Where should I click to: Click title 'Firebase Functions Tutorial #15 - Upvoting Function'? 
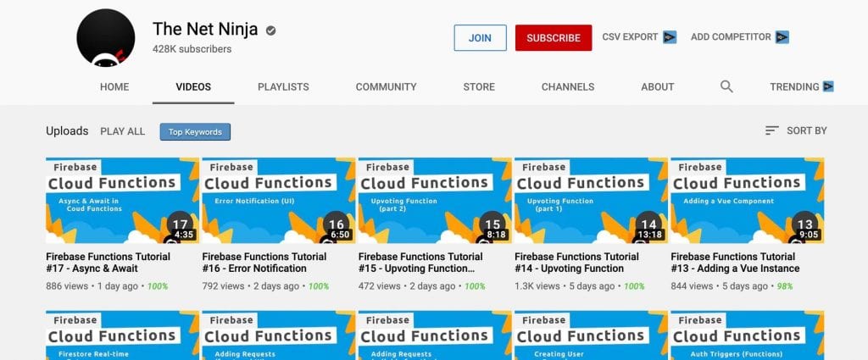420,263
